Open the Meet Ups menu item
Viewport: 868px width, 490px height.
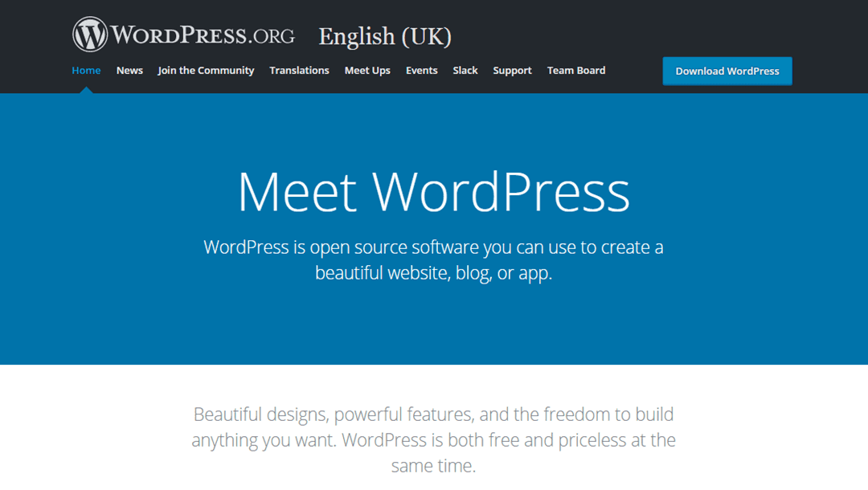(x=367, y=71)
